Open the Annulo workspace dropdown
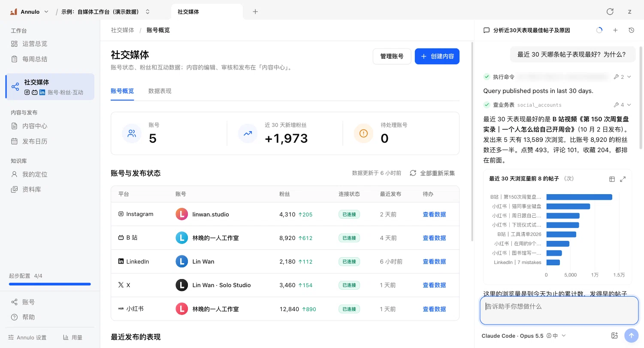 29,12
